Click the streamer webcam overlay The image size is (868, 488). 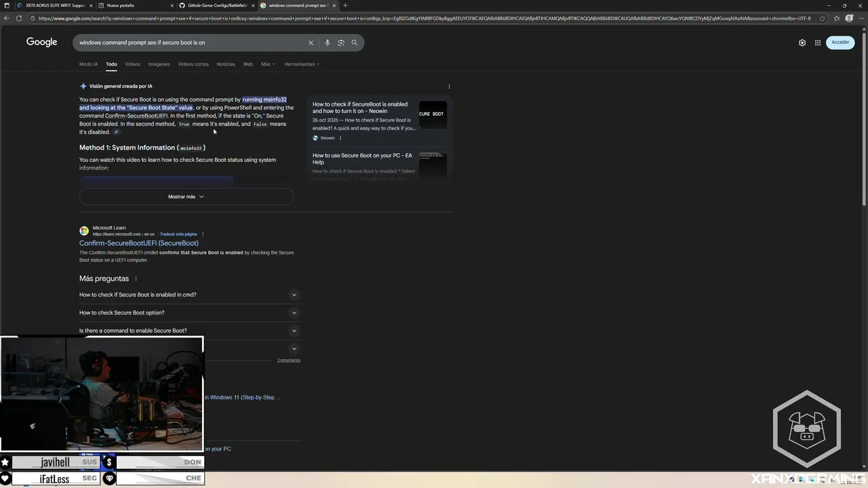pyautogui.click(x=102, y=394)
